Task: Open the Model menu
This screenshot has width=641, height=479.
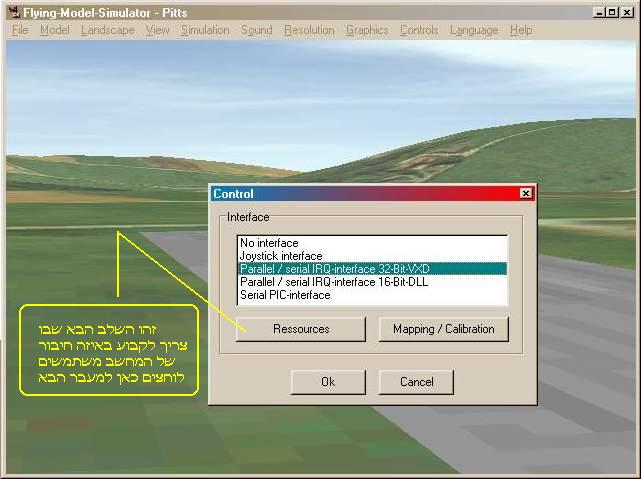Action: coord(55,30)
